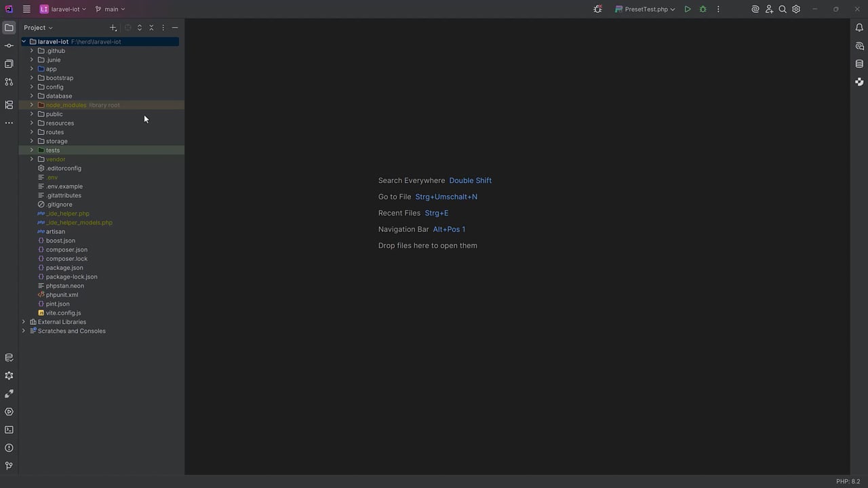Open the AI Chat tool window
868x488 pixels.
click(859, 46)
